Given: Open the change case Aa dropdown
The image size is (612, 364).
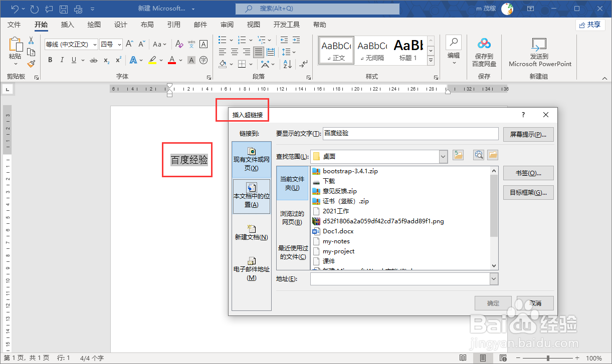Looking at the screenshot, I should 160,44.
